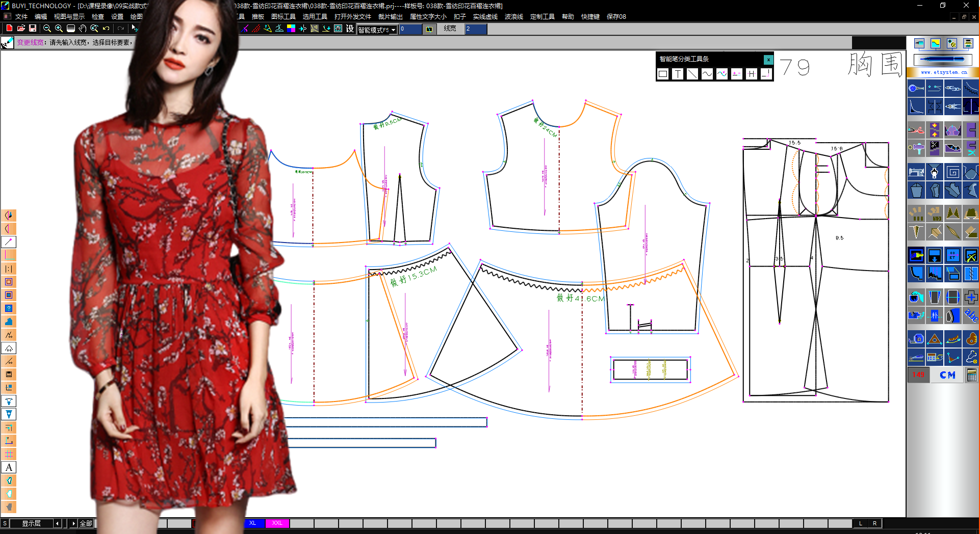Select the Zoom in magnifier tool
The width and height of the screenshot is (980, 534).
[59, 29]
